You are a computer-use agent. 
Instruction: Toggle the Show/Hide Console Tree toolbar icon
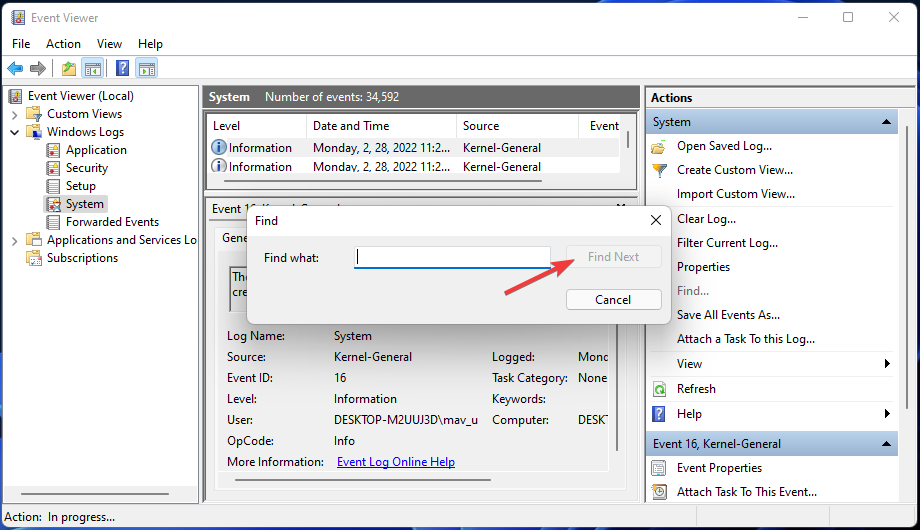click(x=93, y=69)
